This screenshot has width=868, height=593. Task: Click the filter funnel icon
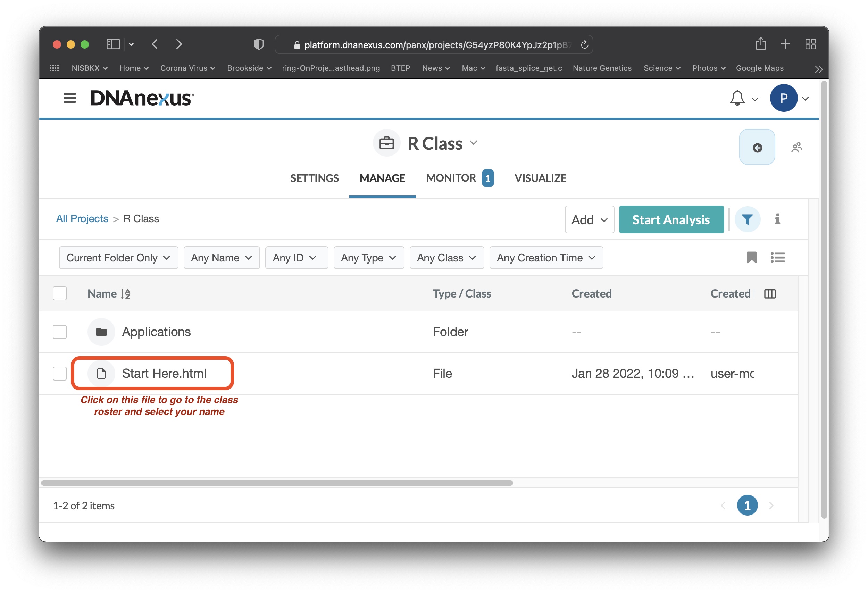(x=747, y=219)
